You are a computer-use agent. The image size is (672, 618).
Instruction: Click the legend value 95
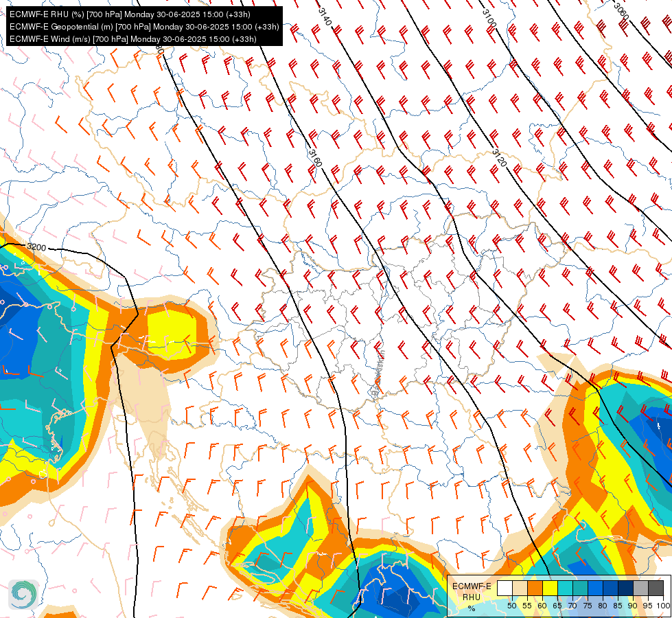click(648, 606)
